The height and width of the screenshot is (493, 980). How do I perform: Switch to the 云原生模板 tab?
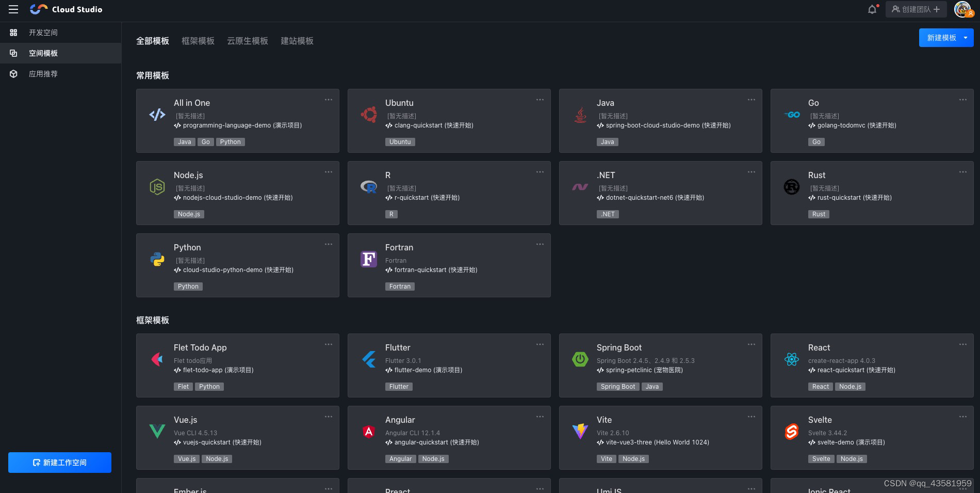(x=248, y=41)
